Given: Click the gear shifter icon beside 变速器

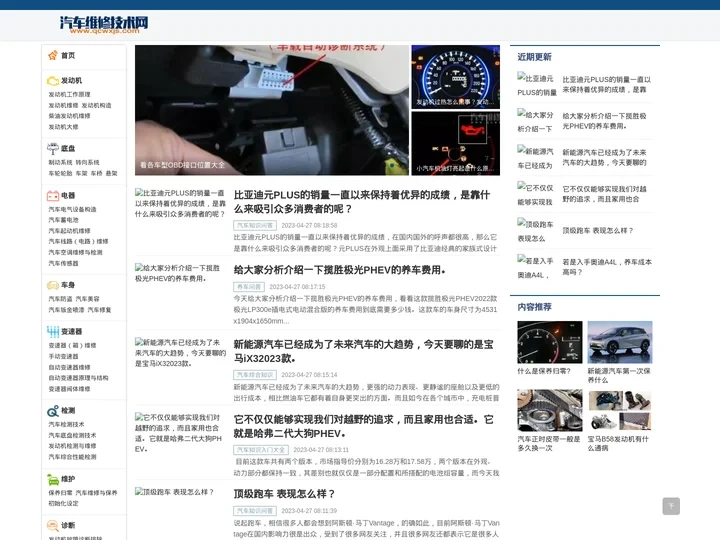Looking at the screenshot, I should coord(53,332).
